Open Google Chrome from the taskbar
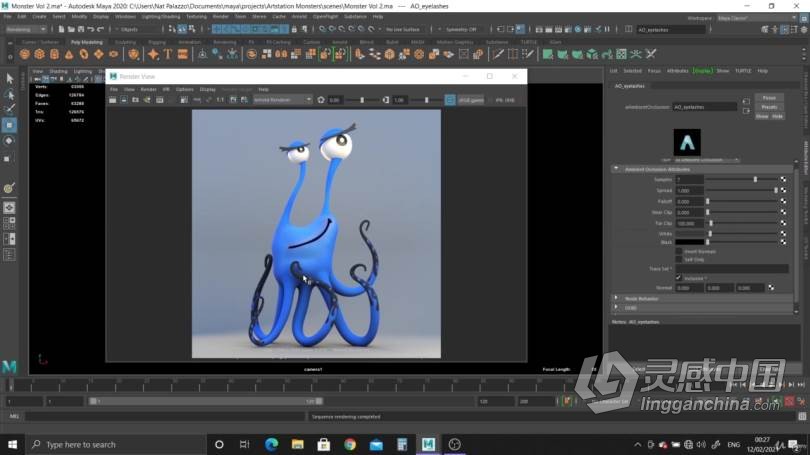This screenshot has width=810, height=455. [x=350, y=444]
